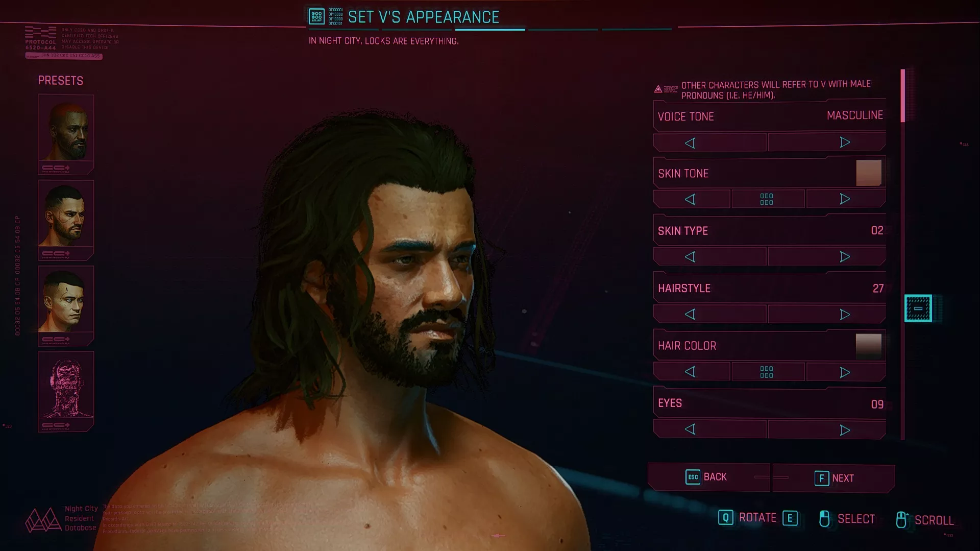Go to previous Hairstyle option
Screen dimensions: 980x551
pyautogui.click(x=709, y=315)
